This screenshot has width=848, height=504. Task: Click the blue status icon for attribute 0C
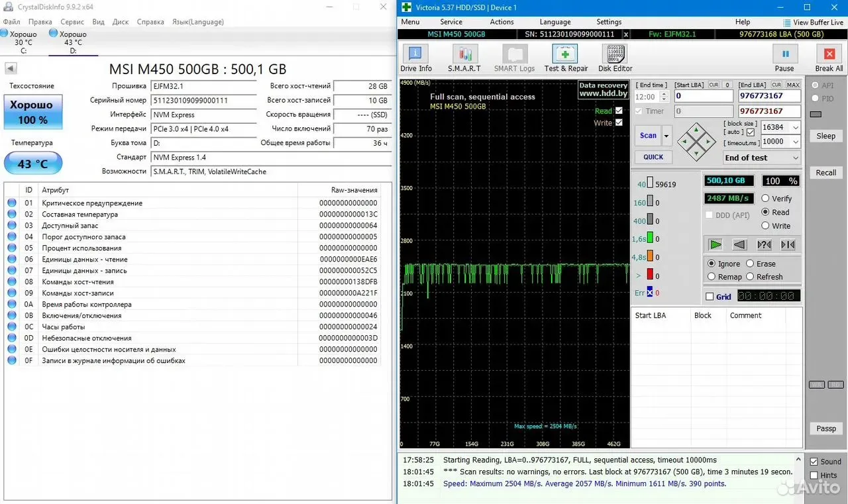tap(12, 327)
